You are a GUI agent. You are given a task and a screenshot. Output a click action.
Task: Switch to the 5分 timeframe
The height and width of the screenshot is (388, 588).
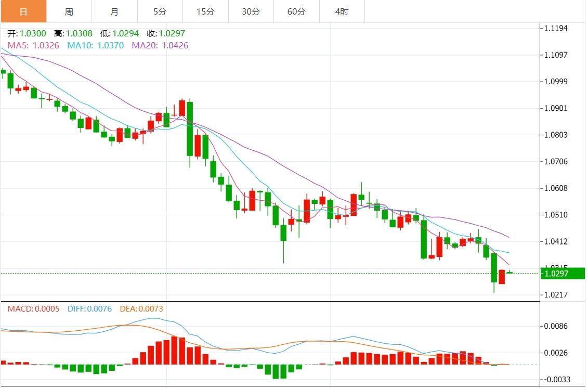click(x=161, y=11)
